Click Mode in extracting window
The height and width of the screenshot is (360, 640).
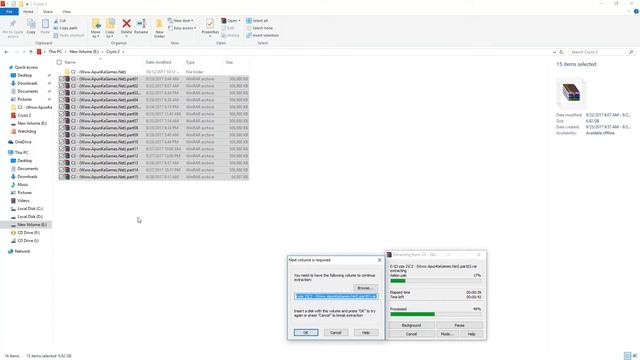point(447,334)
